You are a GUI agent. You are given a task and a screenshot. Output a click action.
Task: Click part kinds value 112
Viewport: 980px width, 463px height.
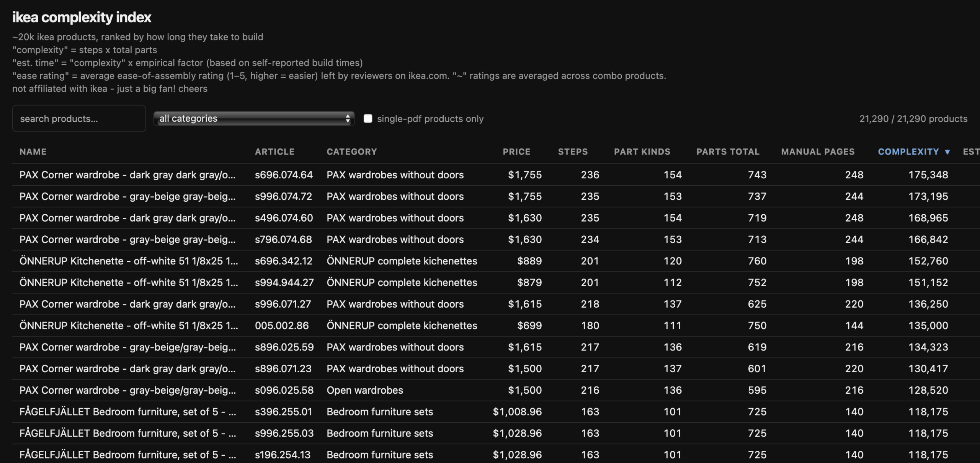[x=673, y=282]
